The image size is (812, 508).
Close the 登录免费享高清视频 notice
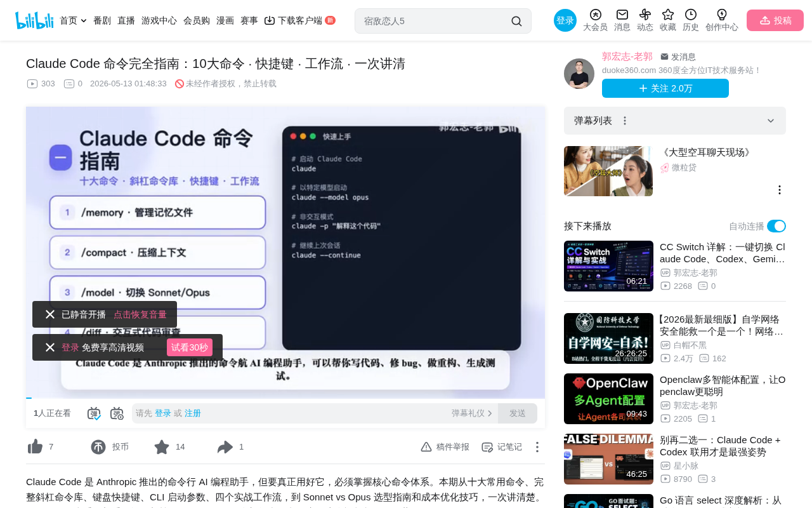[x=50, y=347]
